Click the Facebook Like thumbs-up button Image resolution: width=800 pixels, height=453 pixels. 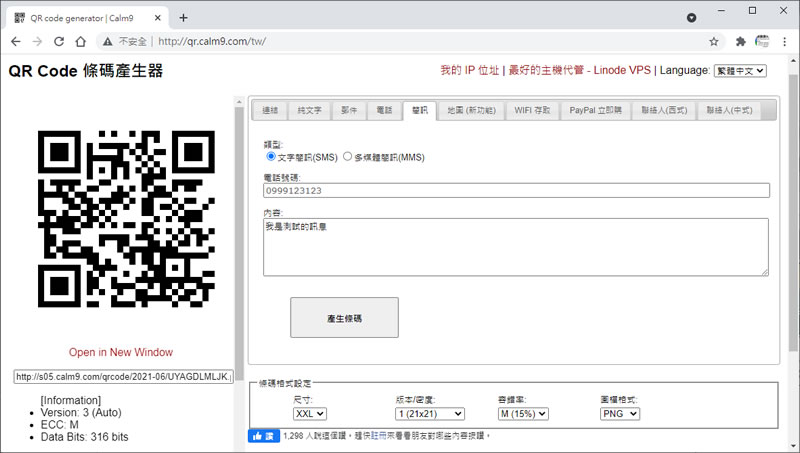(x=264, y=436)
